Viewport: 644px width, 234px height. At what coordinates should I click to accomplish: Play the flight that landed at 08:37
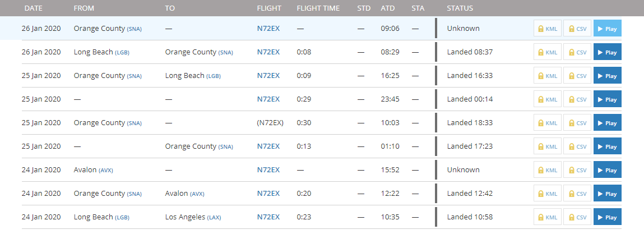[x=607, y=52]
